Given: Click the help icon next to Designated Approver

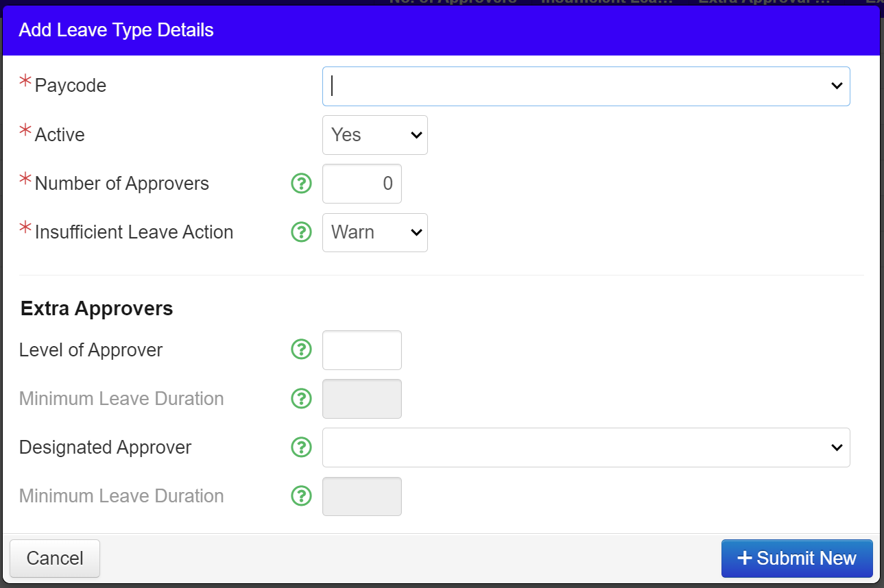Looking at the screenshot, I should point(301,447).
